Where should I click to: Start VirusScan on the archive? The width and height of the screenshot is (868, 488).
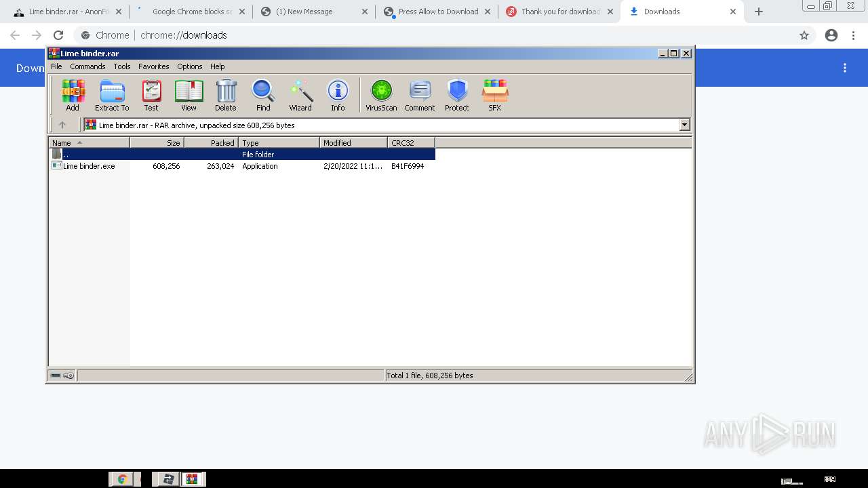click(x=381, y=95)
